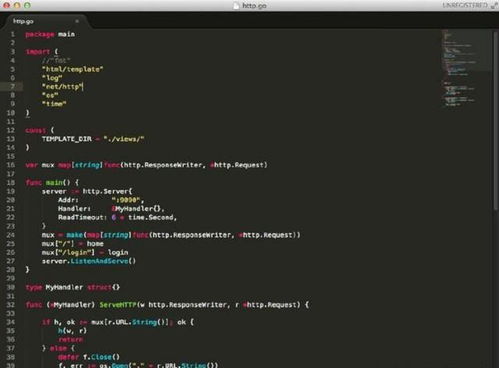Image resolution: width=499 pixels, height=368 pixels.
Task: Click the green zoom window button
Action: pyautogui.click(x=27, y=5)
